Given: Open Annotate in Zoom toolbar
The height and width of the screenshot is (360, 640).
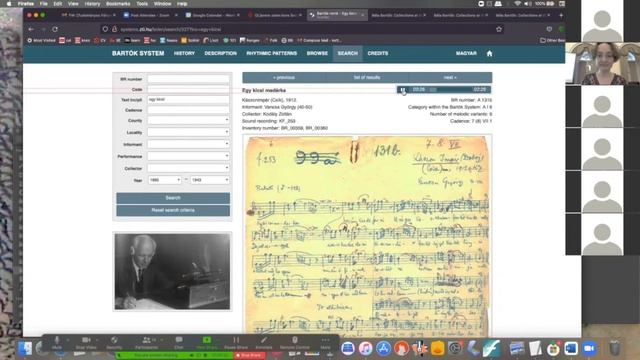Looking at the screenshot, I should [264, 342].
